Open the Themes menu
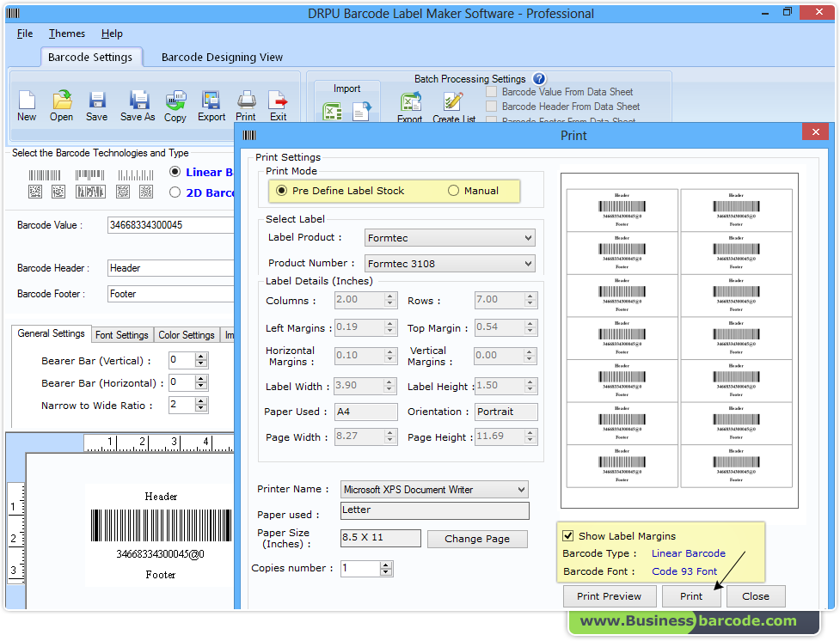Screen dimensions: 840x641 66,34
